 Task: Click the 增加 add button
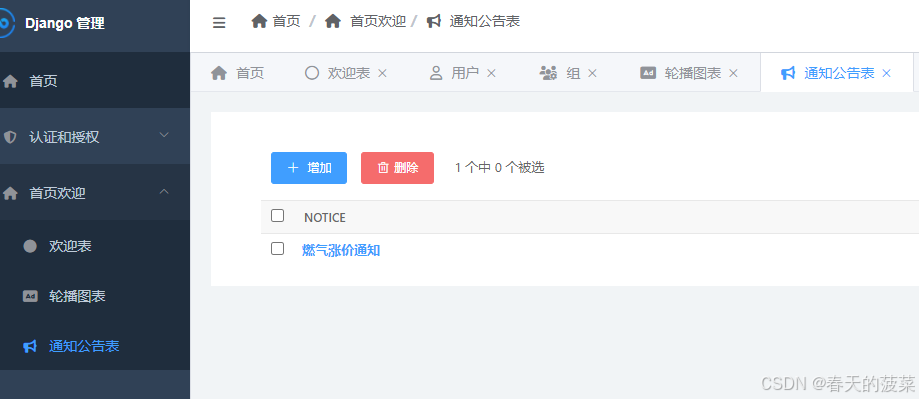tap(309, 168)
